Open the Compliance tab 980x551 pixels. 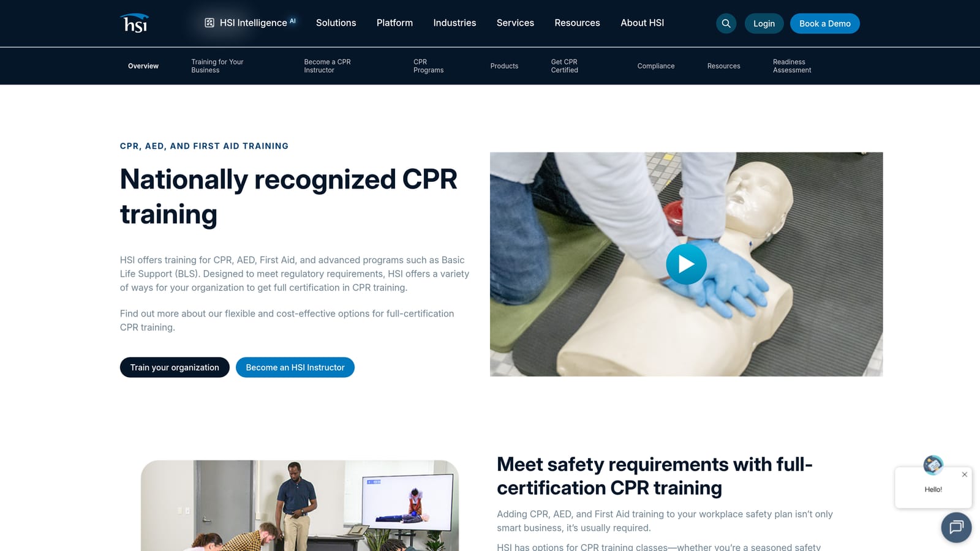point(655,66)
